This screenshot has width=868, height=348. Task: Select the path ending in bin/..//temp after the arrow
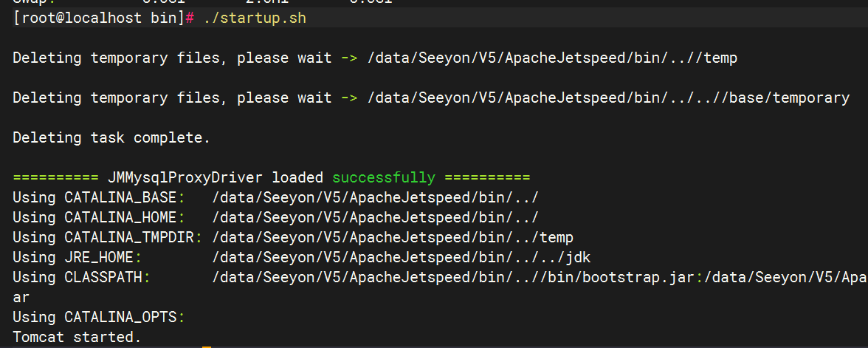551,58
